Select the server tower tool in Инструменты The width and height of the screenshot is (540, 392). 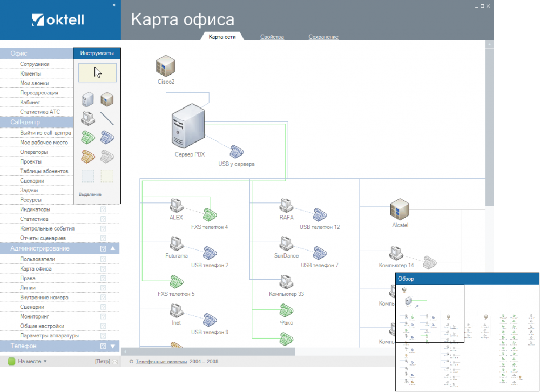[x=87, y=99]
